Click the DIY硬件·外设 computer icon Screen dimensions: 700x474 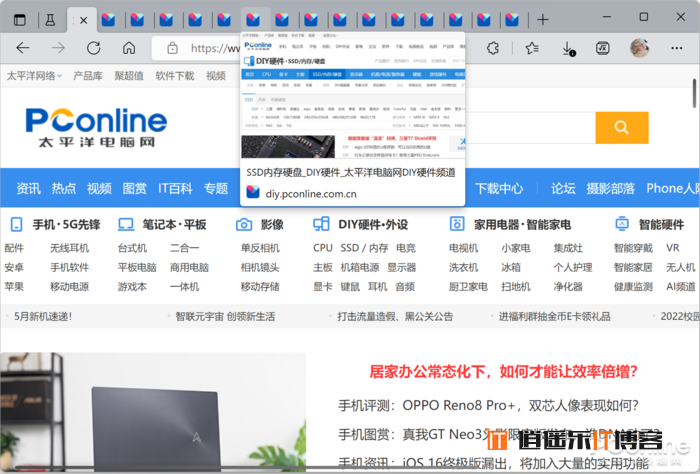(321, 224)
